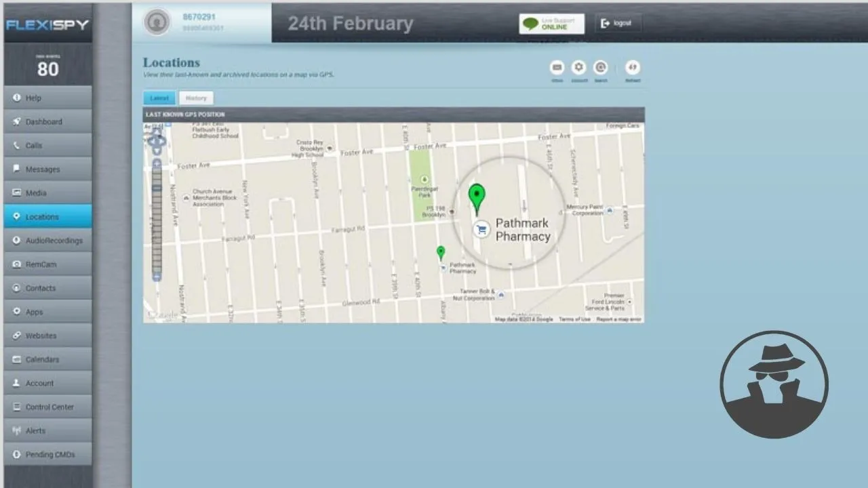Click the Cristo Rey Brooklyn High School label
This screenshot has height=488, width=868.
tap(308, 148)
